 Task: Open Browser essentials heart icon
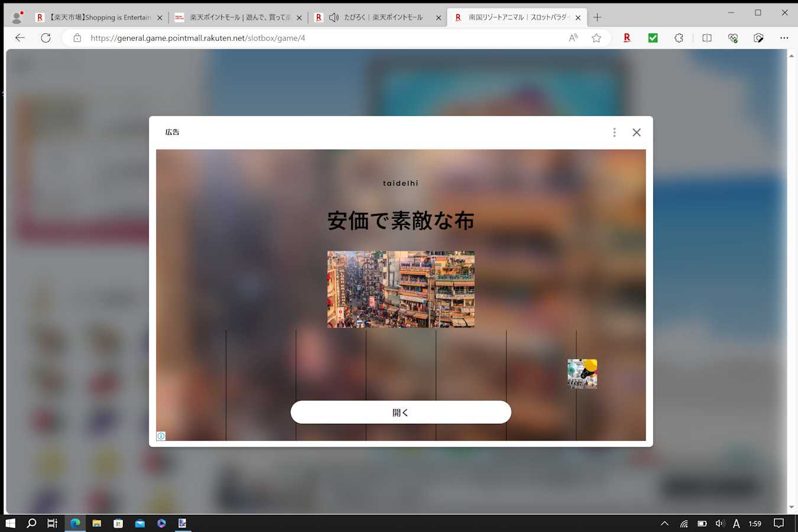pos(733,38)
